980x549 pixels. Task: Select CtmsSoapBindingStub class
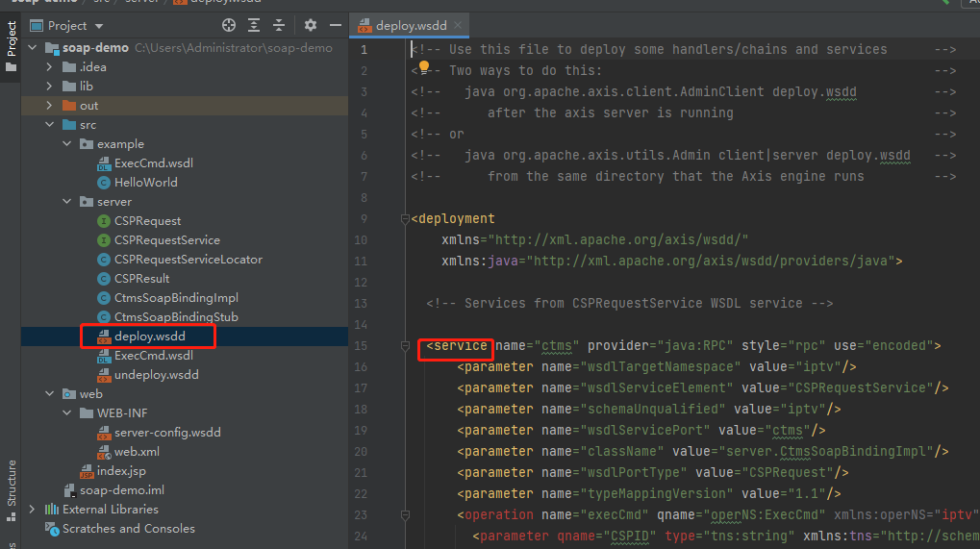[x=176, y=317]
